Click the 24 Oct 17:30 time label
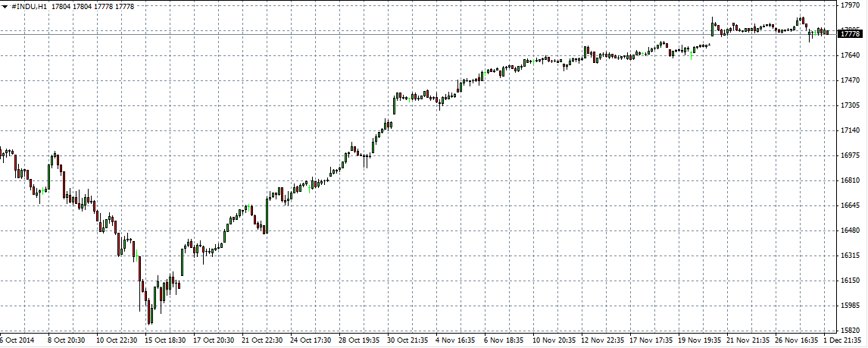The height and width of the screenshot is (348, 868). pyautogui.click(x=309, y=341)
